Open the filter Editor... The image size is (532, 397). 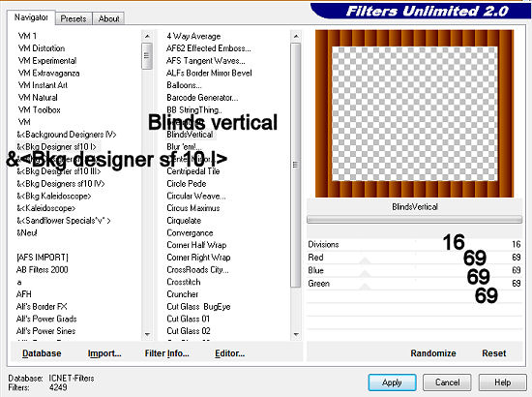pyautogui.click(x=229, y=353)
